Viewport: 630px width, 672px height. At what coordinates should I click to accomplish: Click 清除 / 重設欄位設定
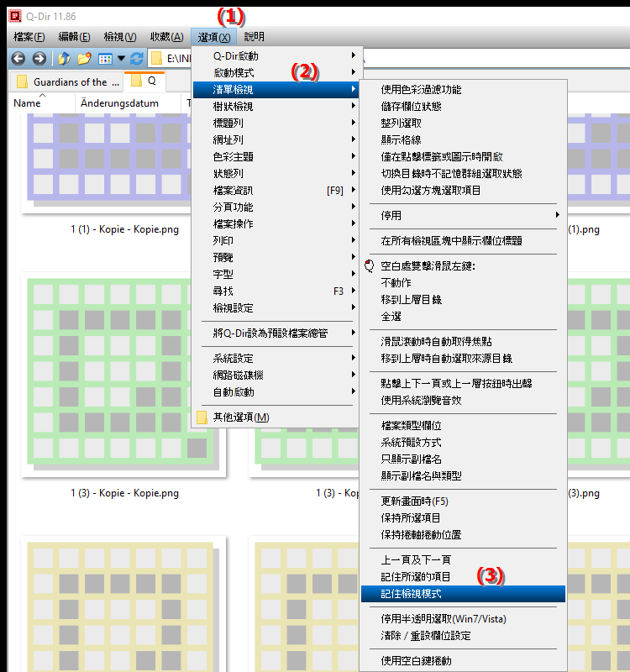pyautogui.click(x=464, y=636)
